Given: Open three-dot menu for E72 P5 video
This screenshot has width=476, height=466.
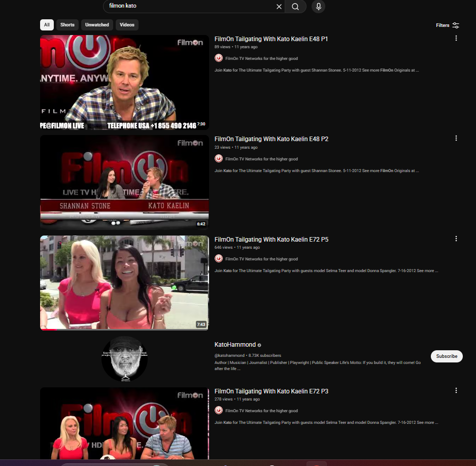Looking at the screenshot, I should (x=456, y=239).
